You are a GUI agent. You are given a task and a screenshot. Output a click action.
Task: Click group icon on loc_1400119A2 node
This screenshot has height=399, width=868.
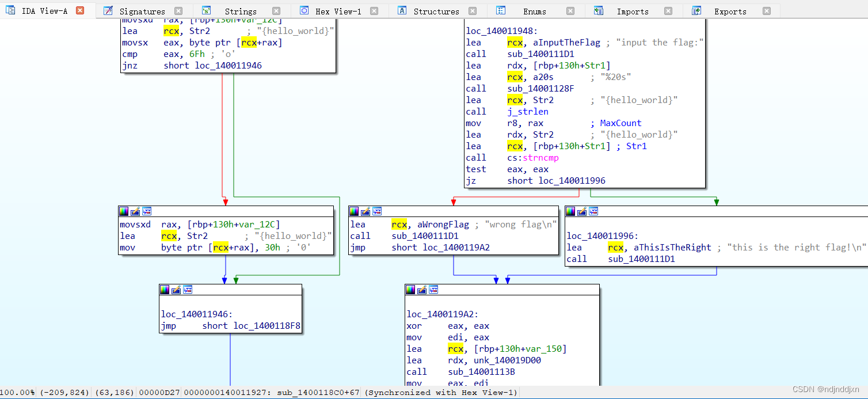433,290
